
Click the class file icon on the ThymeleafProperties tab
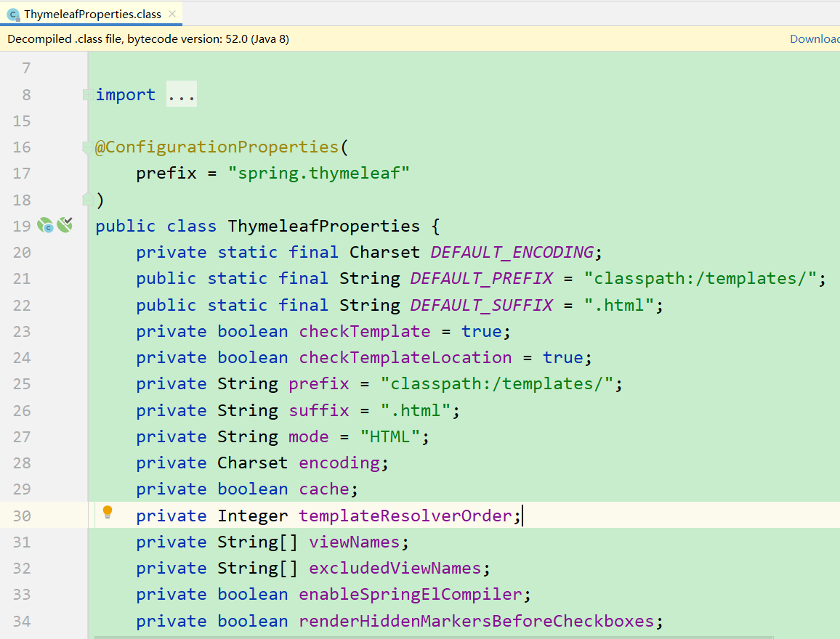pyautogui.click(x=13, y=14)
